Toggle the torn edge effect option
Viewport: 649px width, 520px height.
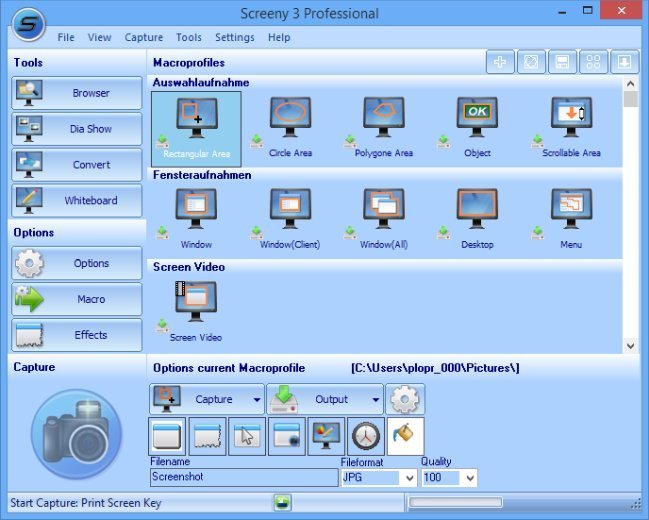(207, 436)
